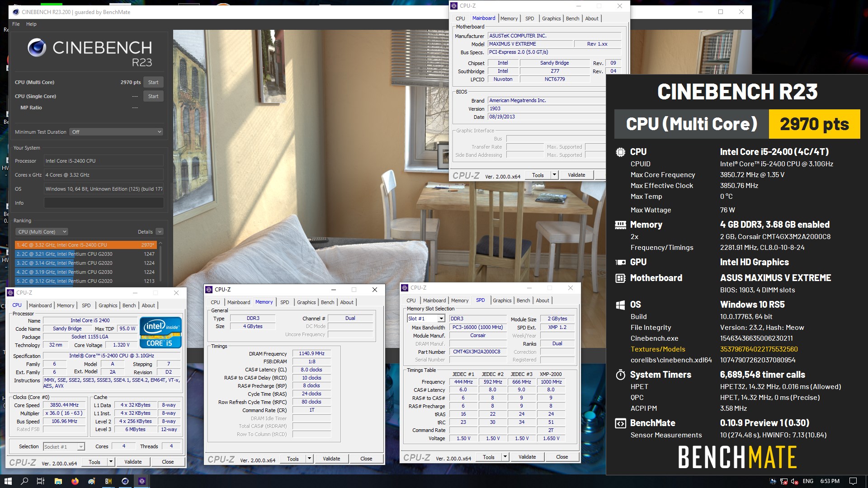Screen dimensions: 868x488
Task: Click the 6:53 PM clock
Action: tap(830, 481)
